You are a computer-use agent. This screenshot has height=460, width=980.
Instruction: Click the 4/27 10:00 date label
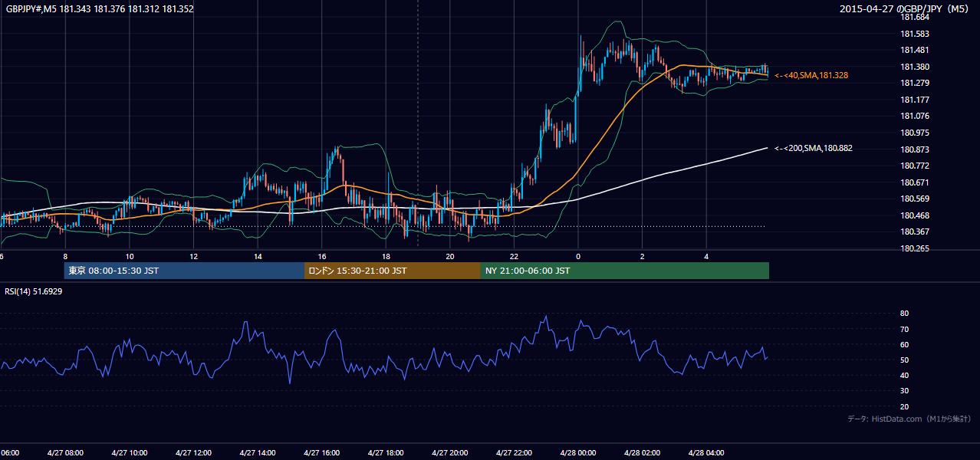coord(130,453)
